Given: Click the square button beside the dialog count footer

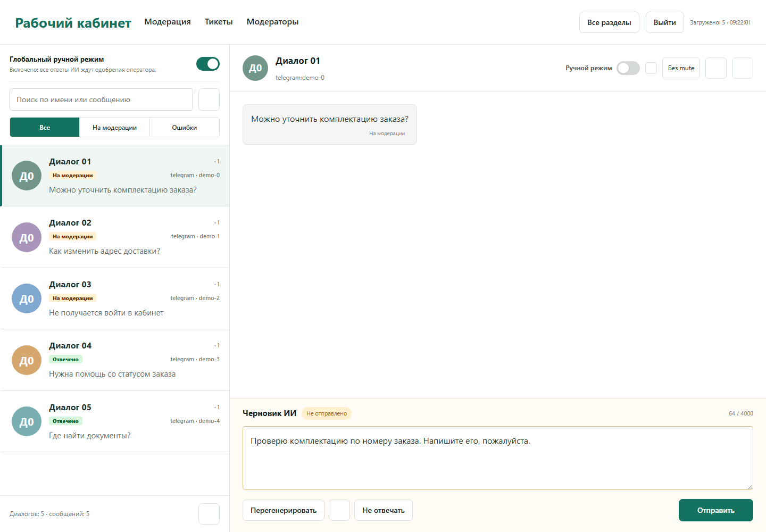Looking at the screenshot, I should click(x=209, y=514).
